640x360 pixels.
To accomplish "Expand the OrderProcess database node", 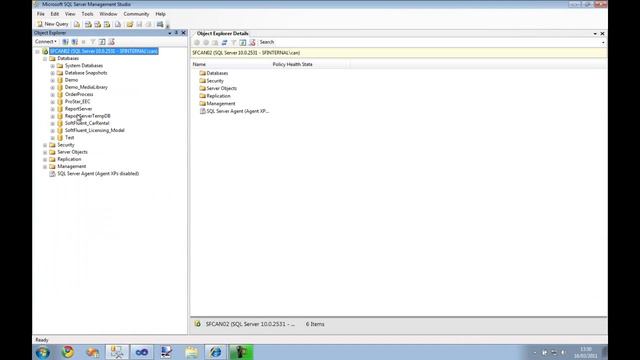I will 53,95.
